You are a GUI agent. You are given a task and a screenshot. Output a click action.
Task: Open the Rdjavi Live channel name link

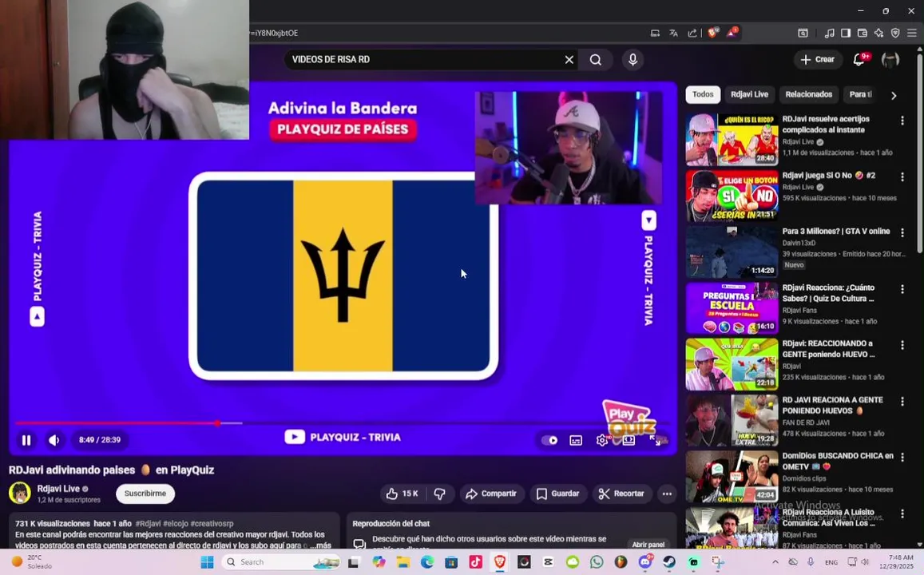pos(58,489)
